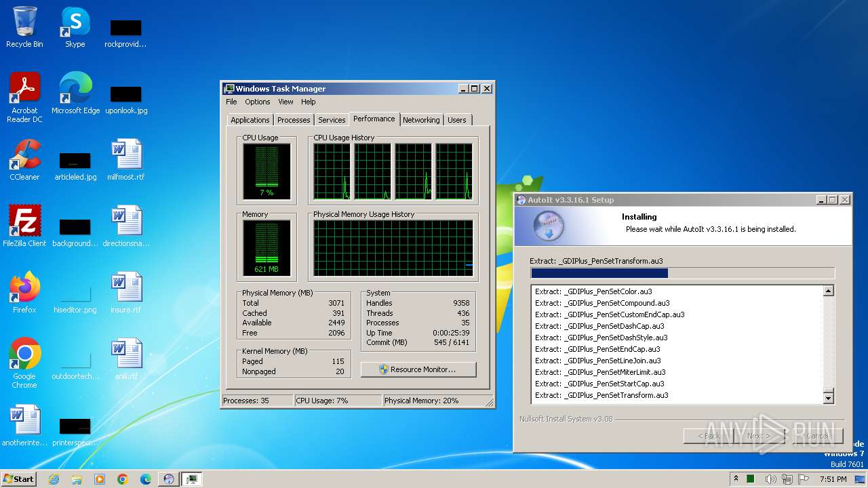Screen dimensions: 868x488
Task: Select log line _GDIPlus_PenSetDashStyle.au3
Action: pos(601,338)
